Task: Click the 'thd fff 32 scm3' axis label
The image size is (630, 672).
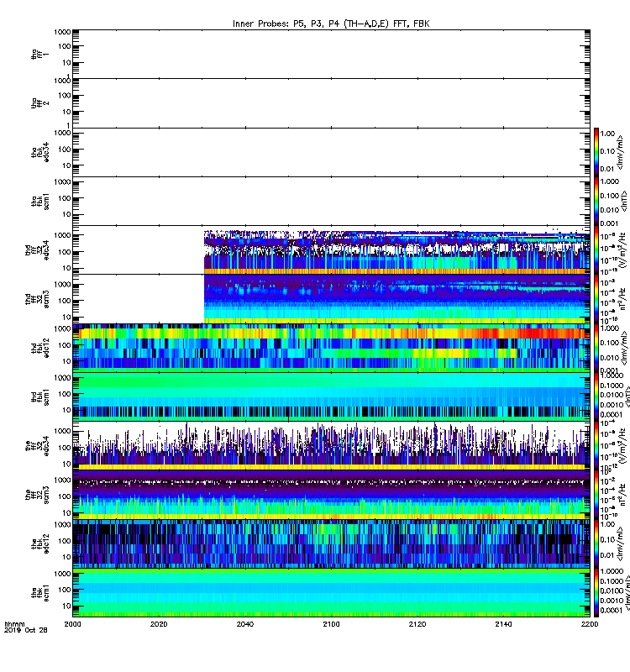Action: (x=37, y=299)
